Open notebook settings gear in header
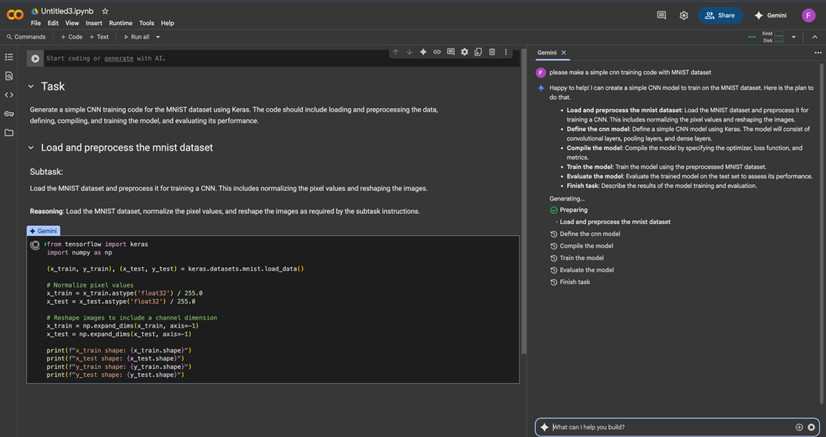 click(684, 15)
